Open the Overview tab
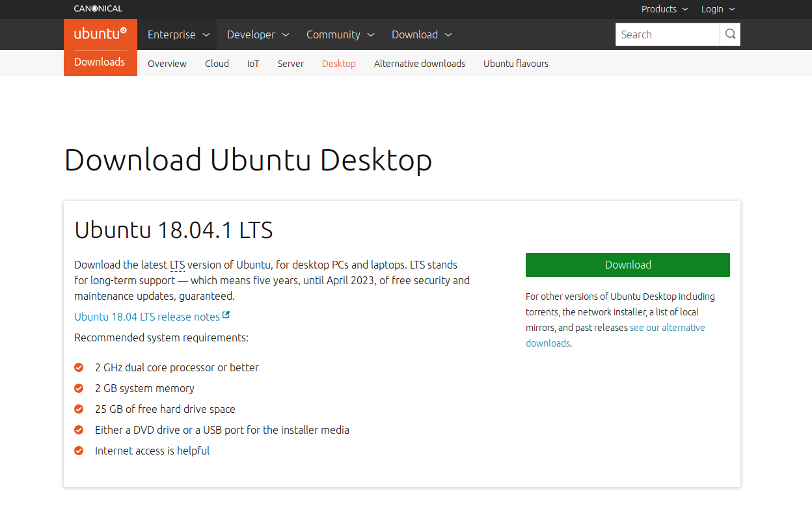Image resolution: width=812 pixels, height=528 pixels. coord(167,64)
